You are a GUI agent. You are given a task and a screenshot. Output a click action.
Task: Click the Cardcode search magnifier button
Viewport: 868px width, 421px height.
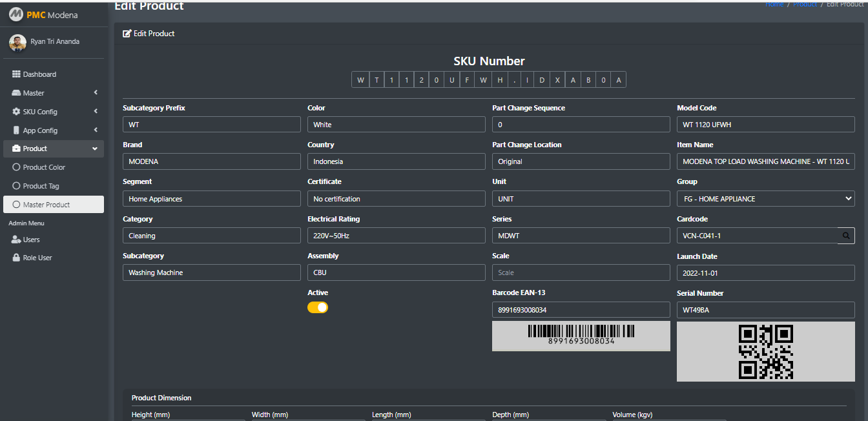(846, 236)
